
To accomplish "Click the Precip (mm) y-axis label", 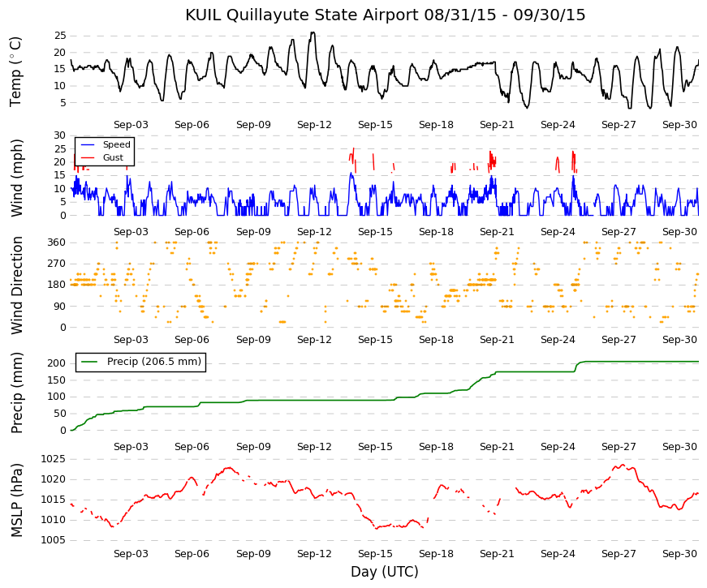I will [17, 393].
